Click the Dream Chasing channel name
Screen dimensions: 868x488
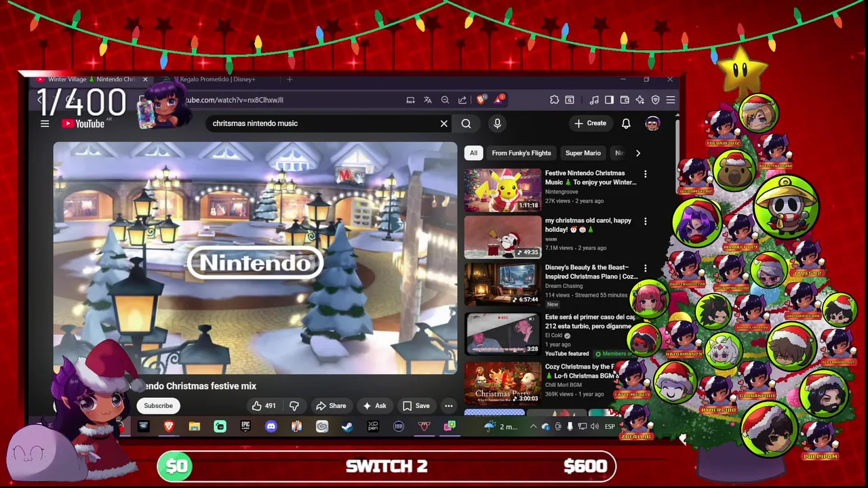pyautogui.click(x=564, y=286)
